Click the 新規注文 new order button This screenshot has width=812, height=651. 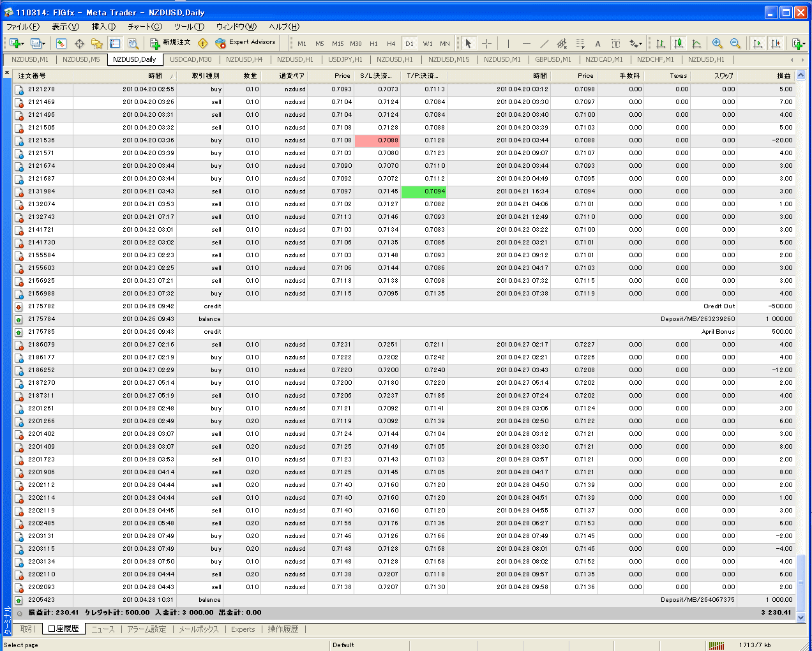(170, 43)
